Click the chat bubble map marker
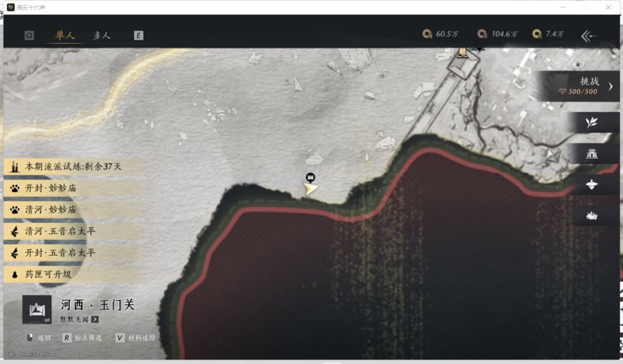Screen dimensions: 623x364 [310, 177]
